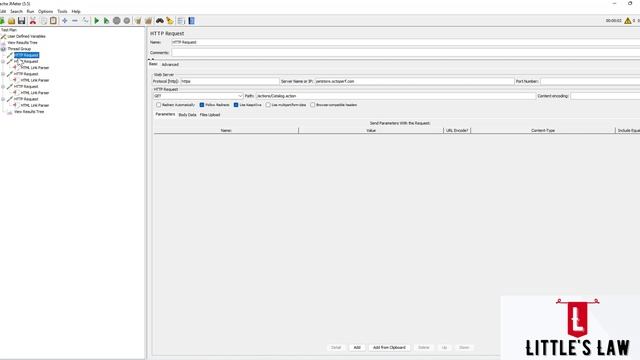
Task: Collapse all tree nodes with minus icon
Action: tap(75, 21)
